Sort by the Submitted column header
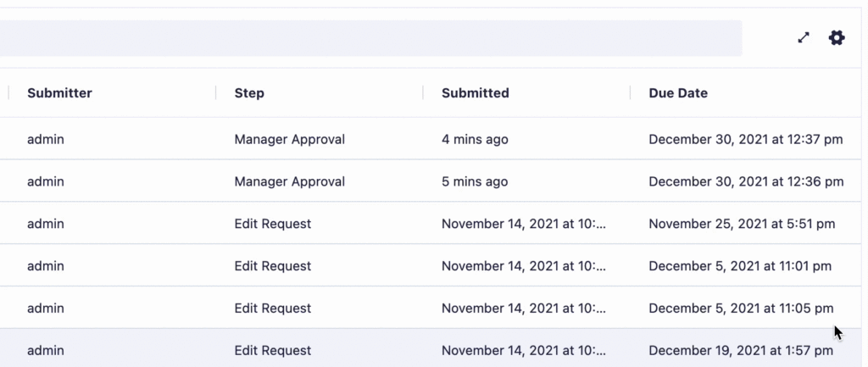The height and width of the screenshot is (367, 868). [475, 93]
